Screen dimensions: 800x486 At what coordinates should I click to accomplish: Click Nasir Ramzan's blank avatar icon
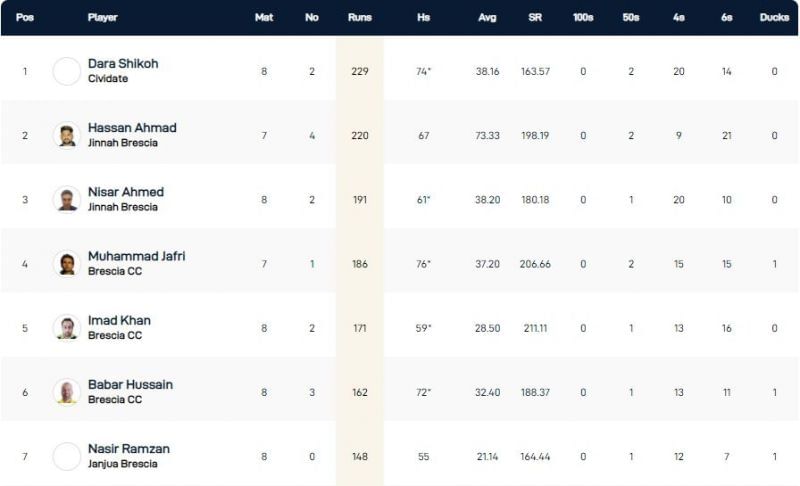point(67,456)
